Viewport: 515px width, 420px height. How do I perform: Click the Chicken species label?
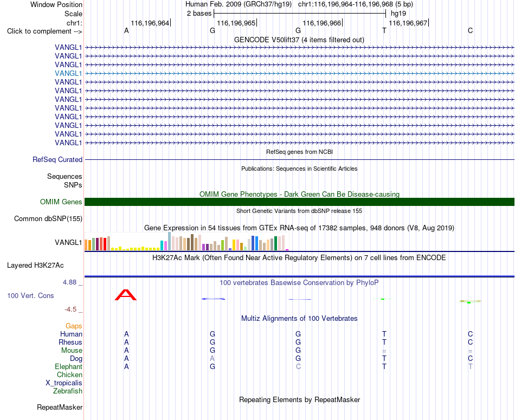(x=69, y=374)
